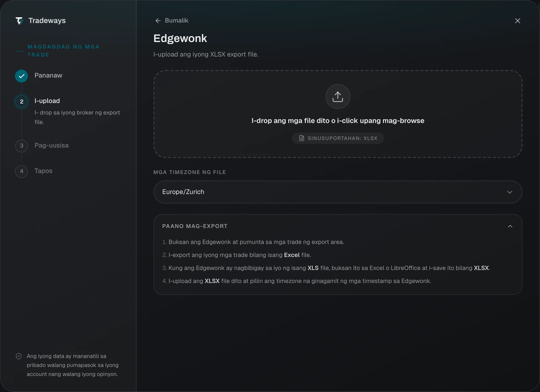Click the Tradeways logo icon
Image resolution: width=540 pixels, height=392 pixels.
[x=19, y=21]
